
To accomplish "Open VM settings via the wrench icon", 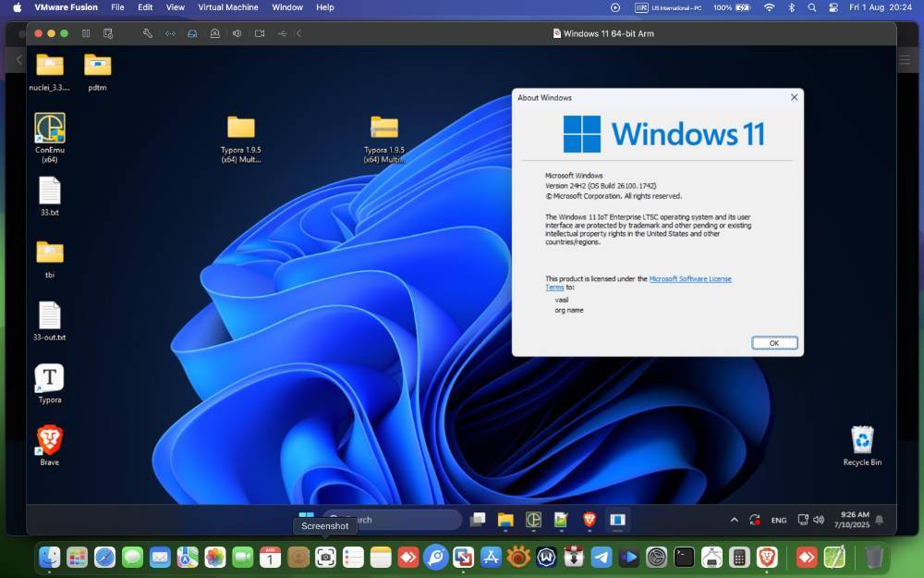I will (147, 33).
